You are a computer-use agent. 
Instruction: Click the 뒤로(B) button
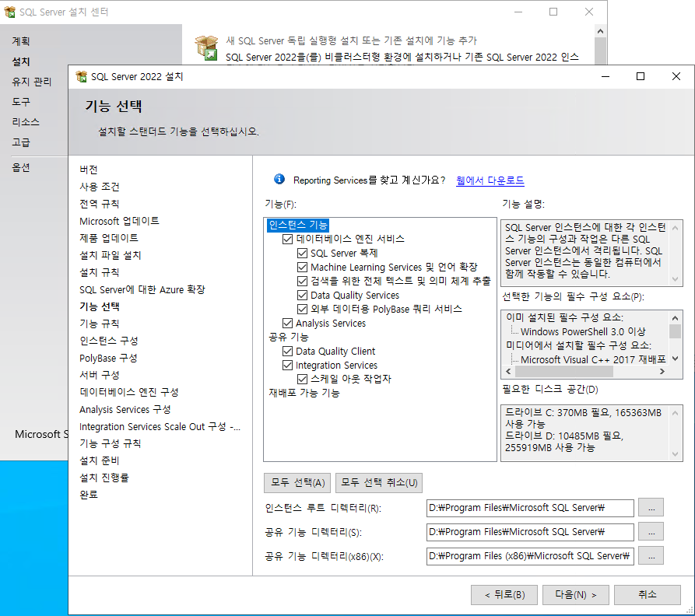504,595
